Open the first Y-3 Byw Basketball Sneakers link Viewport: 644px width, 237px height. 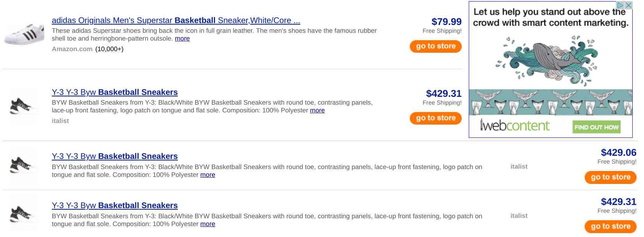coord(115,92)
